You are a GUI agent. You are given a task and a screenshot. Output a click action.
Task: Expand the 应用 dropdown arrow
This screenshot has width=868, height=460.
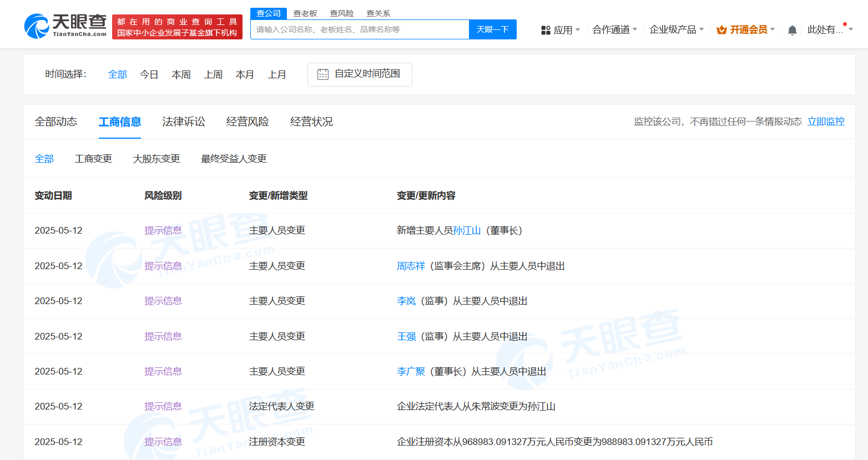(x=578, y=29)
